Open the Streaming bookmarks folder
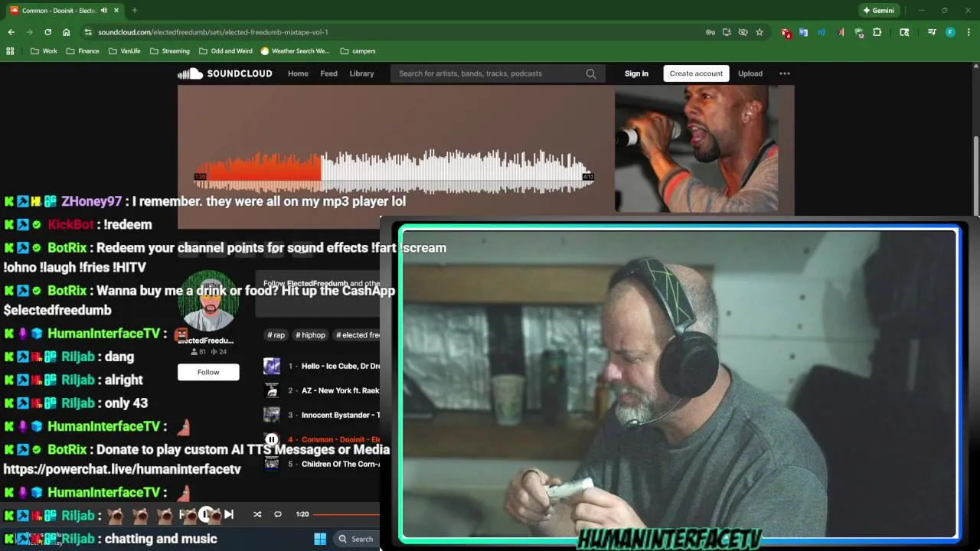The width and height of the screenshot is (980, 551). tap(170, 51)
